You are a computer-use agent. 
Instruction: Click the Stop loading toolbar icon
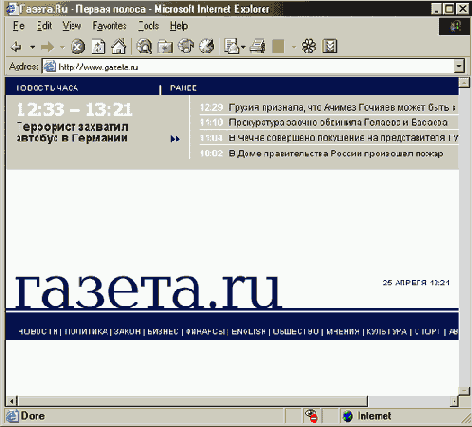[x=78, y=46]
